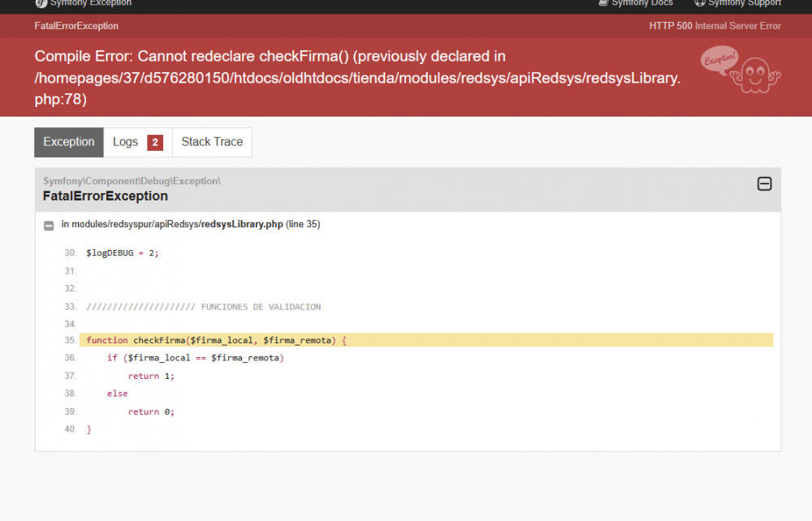This screenshot has height=521, width=812.
Task: Open the Symfony Docs link
Action: (x=636, y=3)
